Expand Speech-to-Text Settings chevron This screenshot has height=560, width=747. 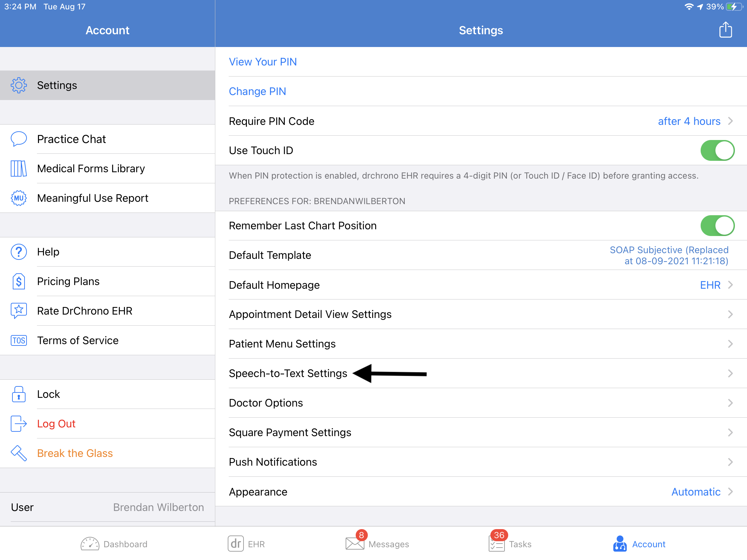(730, 373)
